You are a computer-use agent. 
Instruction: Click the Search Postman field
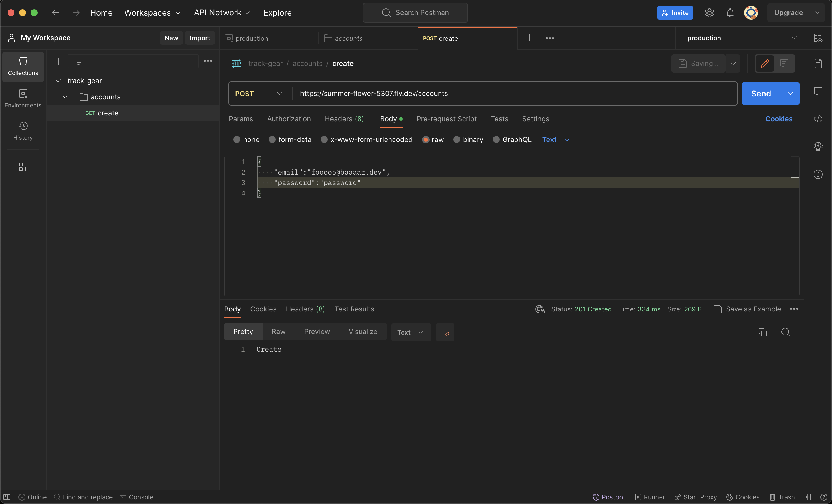click(415, 12)
